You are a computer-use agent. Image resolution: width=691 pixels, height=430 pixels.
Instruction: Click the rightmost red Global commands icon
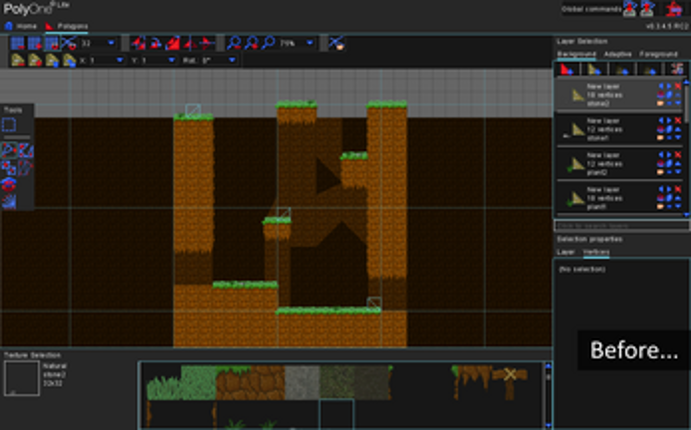(674, 10)
